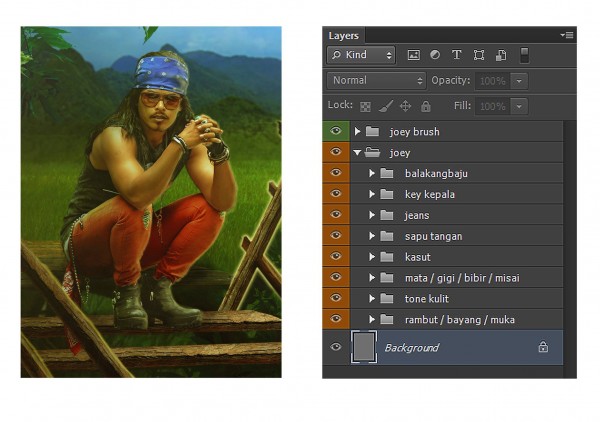Click the lock image pixels brush icon
This screenshot has width=600, height=422.
click(x=385, y=106)
